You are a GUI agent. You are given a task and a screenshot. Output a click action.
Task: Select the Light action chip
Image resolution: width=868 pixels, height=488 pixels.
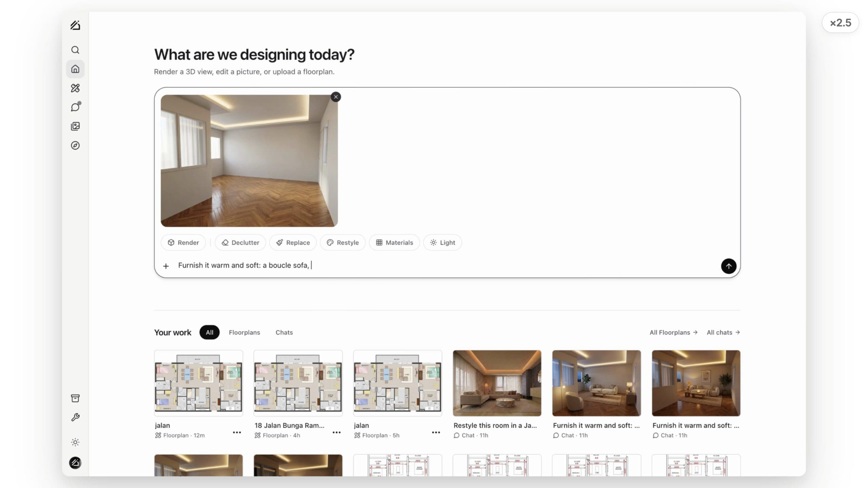coord(442,243)
